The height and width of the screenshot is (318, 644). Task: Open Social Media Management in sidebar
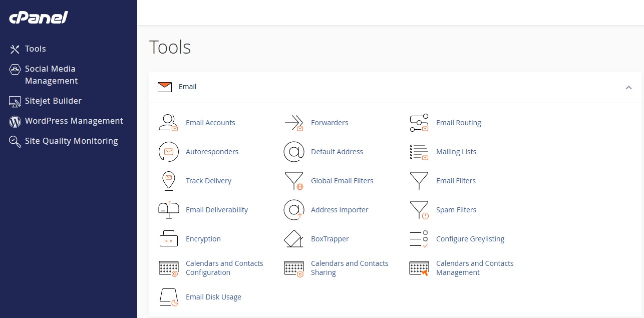point(51,75)
